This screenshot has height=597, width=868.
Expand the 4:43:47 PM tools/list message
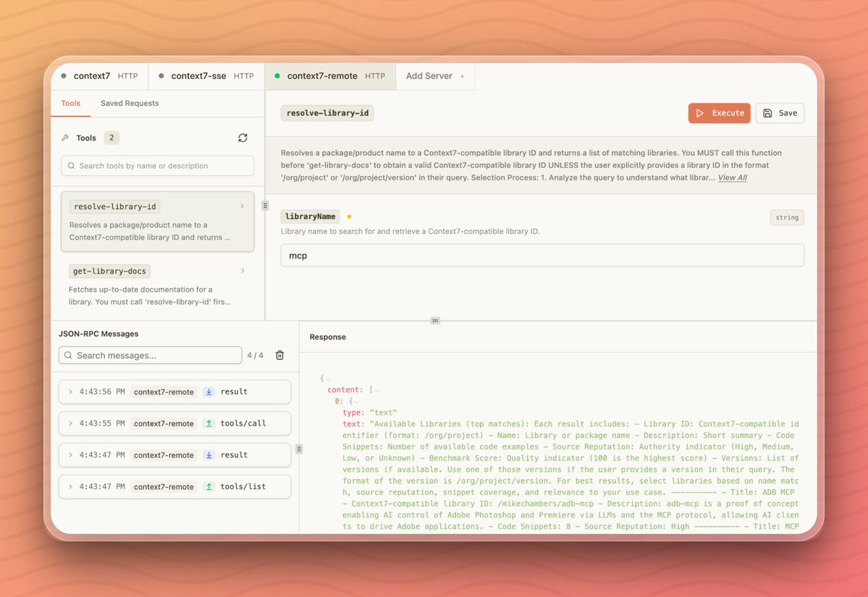(70, 486)
